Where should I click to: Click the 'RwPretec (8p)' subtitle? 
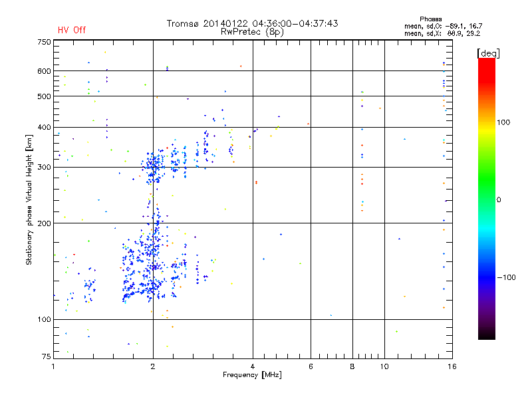coord(252,32)
